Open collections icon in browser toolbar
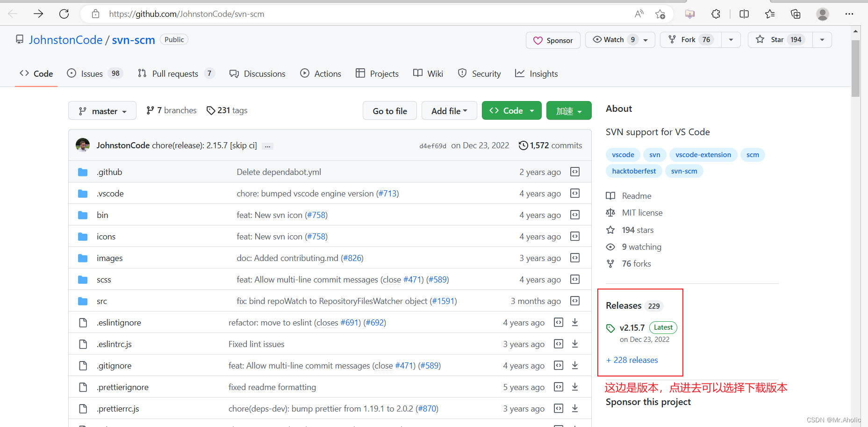The width and height of the screenshot is (868, 427). click(x=796, y=14)
